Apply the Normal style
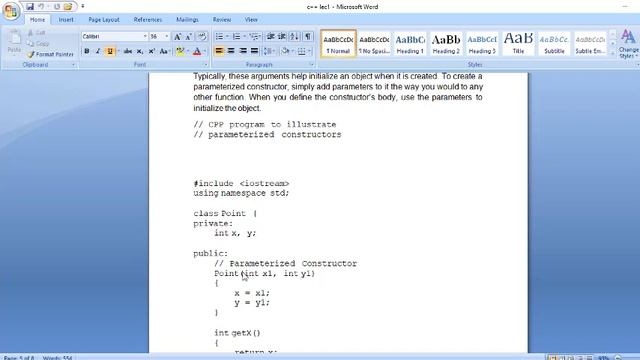 click(338, 43)
